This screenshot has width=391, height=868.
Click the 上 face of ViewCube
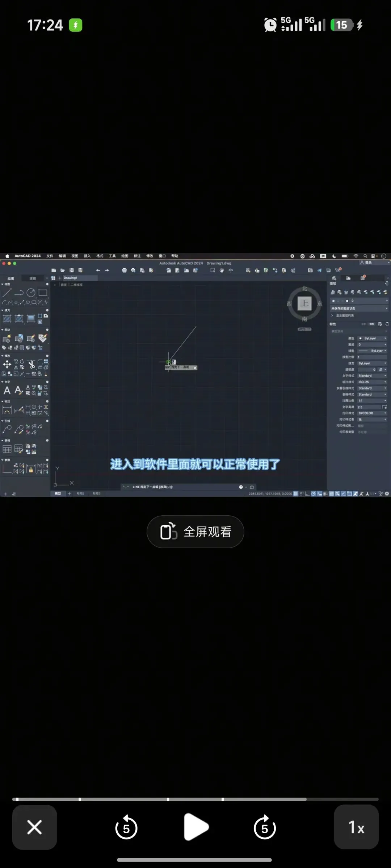[304, 303]
